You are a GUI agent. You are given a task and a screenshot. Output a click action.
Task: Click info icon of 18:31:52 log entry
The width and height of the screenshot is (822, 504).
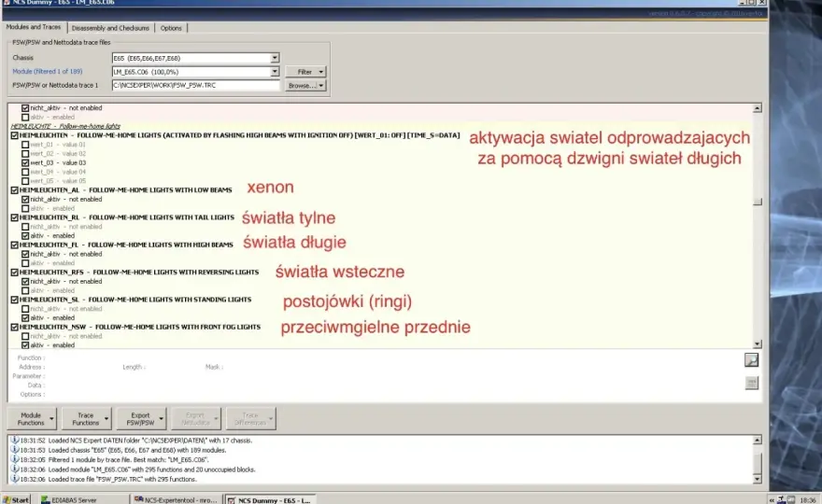[x=15, y=441]
